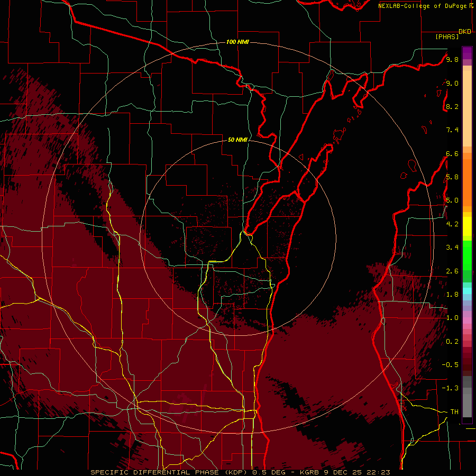Click the "SPECIFIC DIFFERENTIAL PHASE (KDP)" caption text
The height and width of the screenshot is (476, 476).
point(169,472)
